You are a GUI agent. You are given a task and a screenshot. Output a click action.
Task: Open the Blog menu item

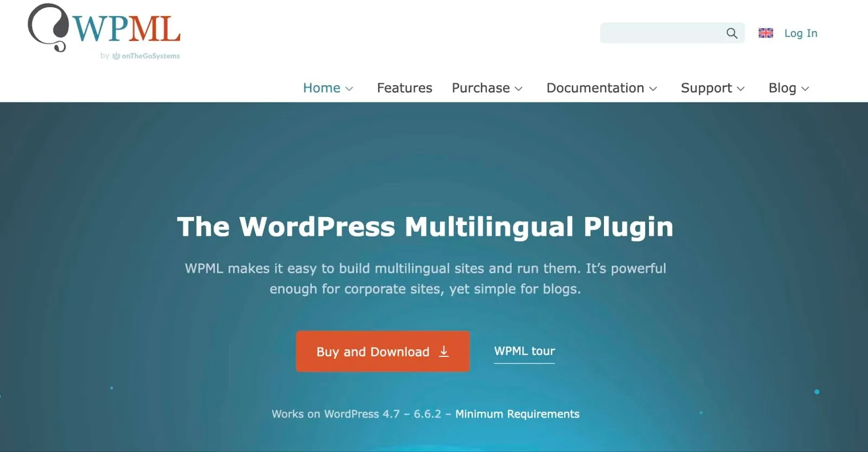pos(782,88)
